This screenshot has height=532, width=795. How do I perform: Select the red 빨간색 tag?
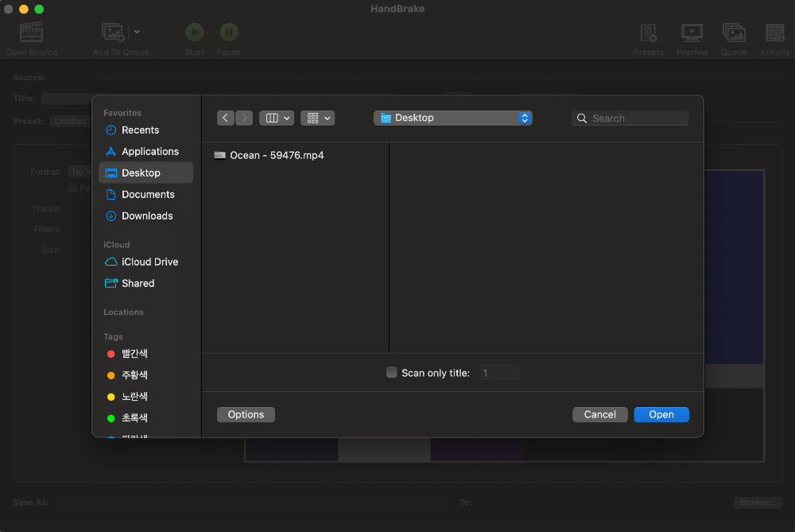point(146,354)
